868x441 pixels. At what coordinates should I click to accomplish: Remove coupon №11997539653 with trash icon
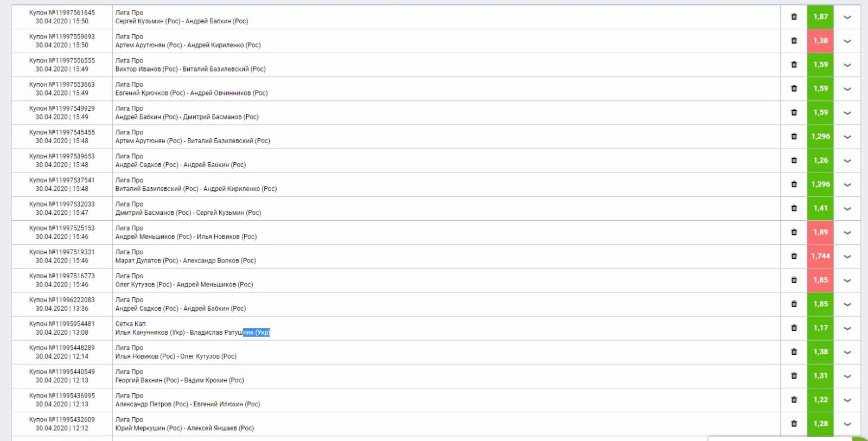[794, 160]
